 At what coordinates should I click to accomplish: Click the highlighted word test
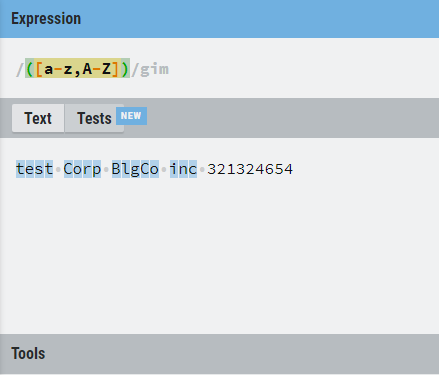pos(34,169)
